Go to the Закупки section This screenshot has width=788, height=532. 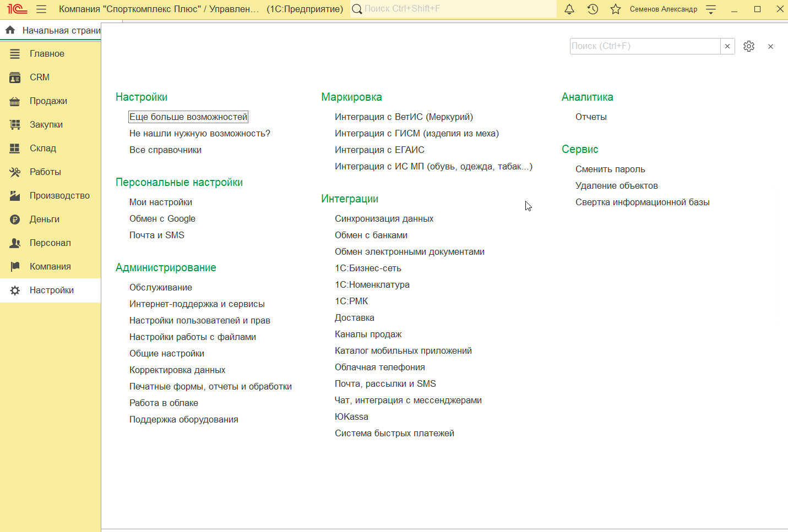pyautogui.click(x=50, y=125)
